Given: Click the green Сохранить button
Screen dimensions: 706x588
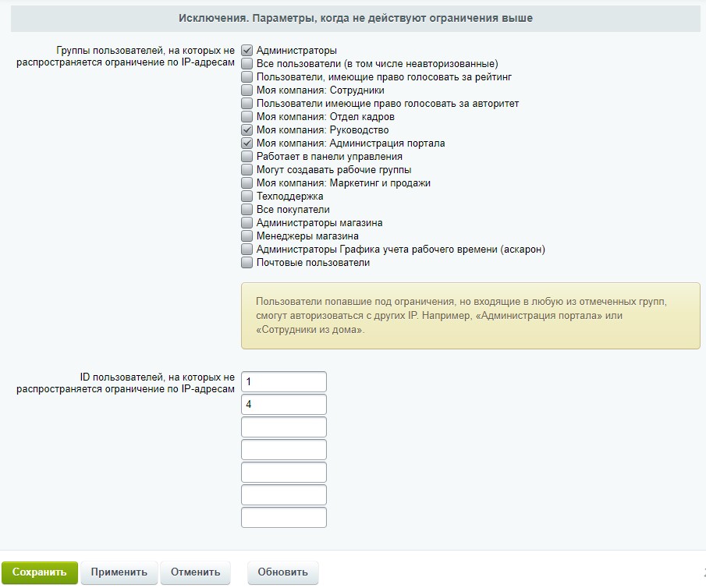Looking at the screenshot, I should [39, 572].
